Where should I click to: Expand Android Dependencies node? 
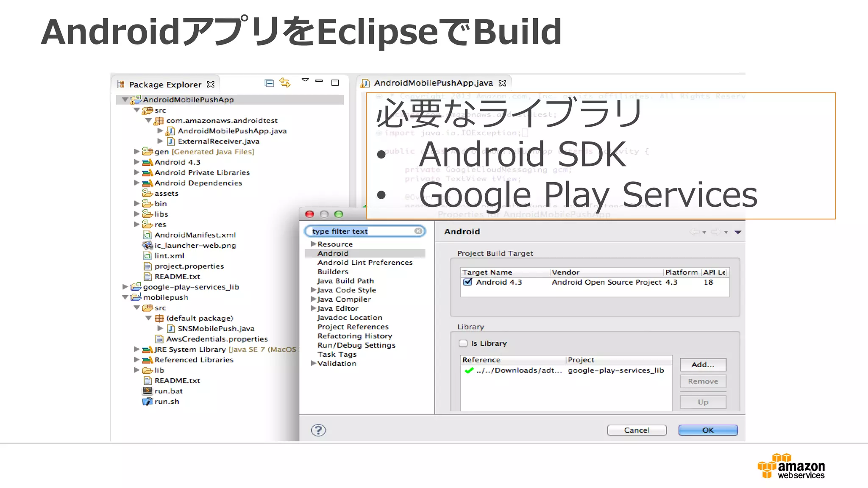[136, 183]
